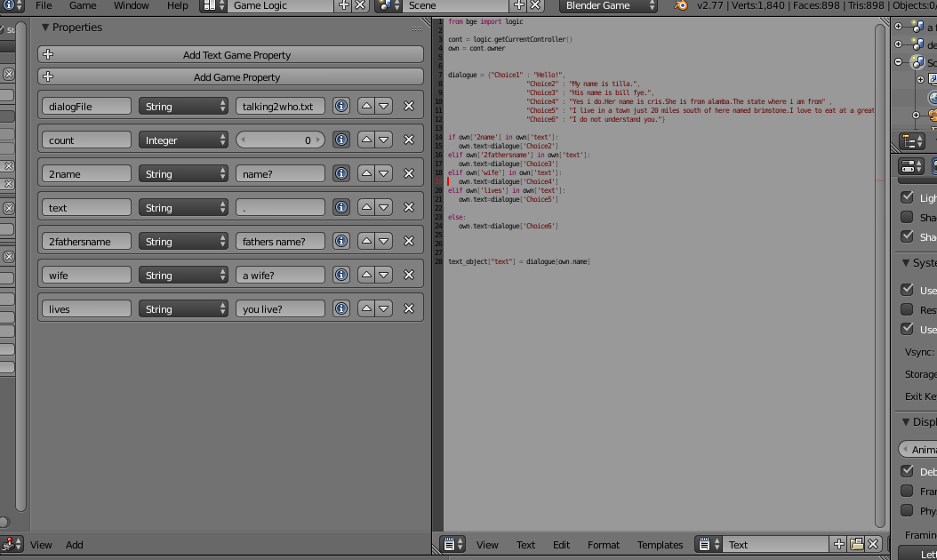Open a text file from disk

[856, 545]
